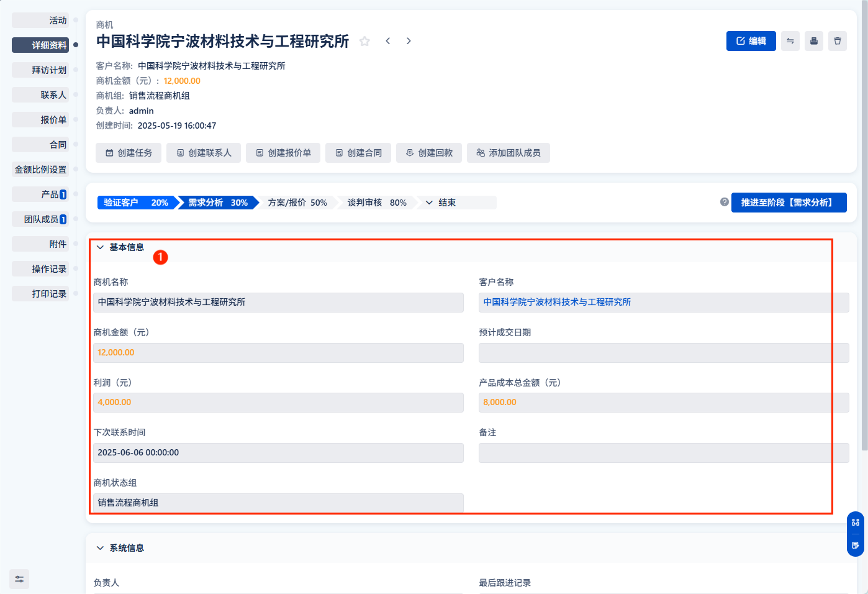The height and width of the screenshot is (594, 868).
Task: Click the 商机名称 field
Action: click(x=278, y=303)
